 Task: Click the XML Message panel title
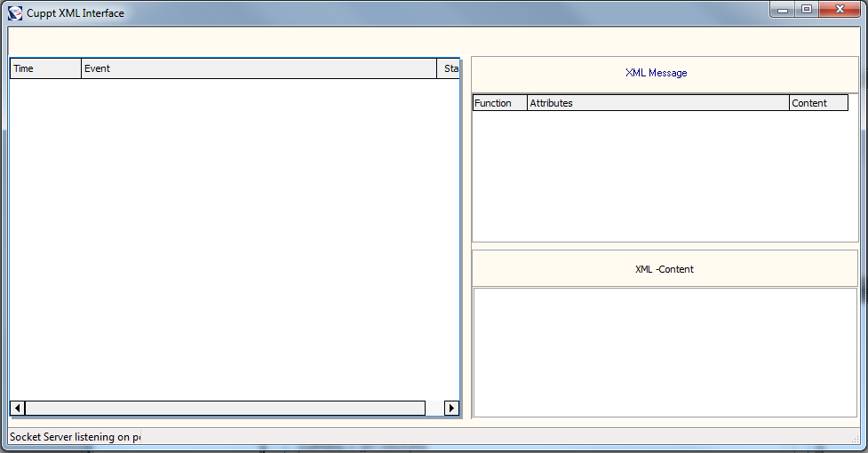click(656, 74)
